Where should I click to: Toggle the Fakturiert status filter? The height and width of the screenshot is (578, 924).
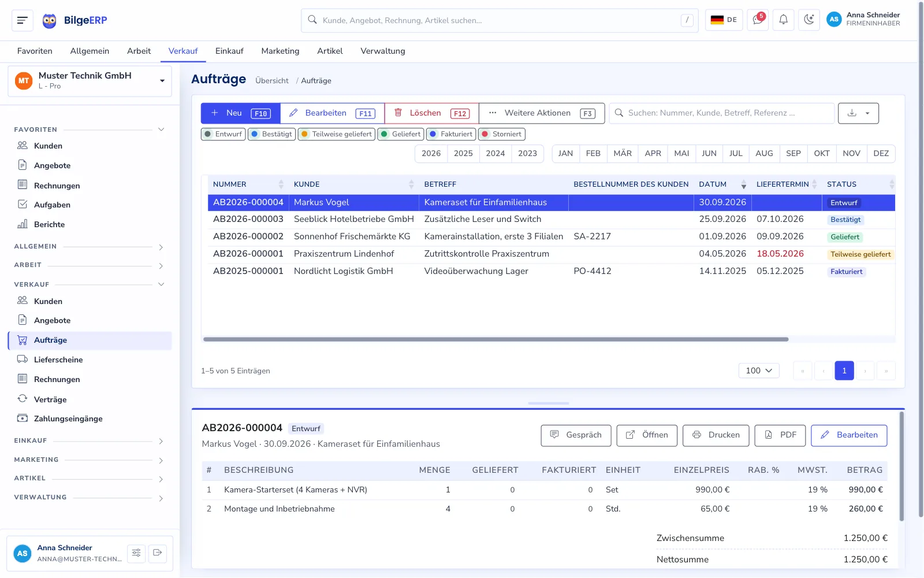451,134
